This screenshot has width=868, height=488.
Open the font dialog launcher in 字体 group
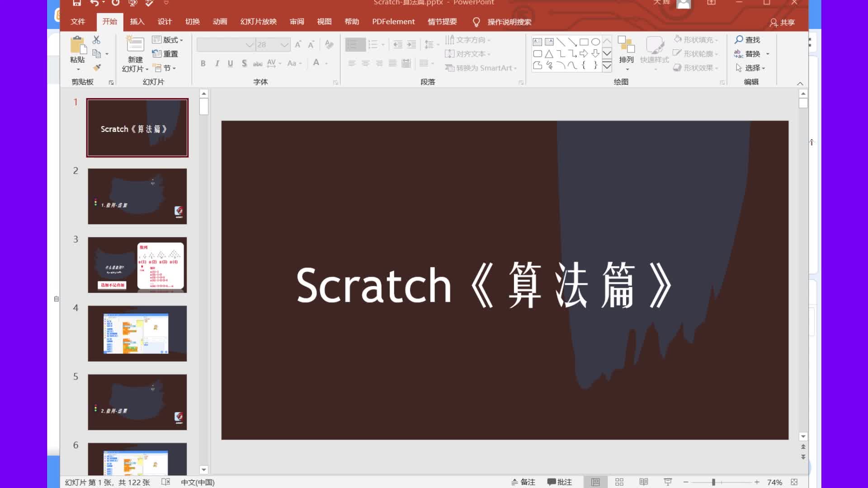coord(335,83)
